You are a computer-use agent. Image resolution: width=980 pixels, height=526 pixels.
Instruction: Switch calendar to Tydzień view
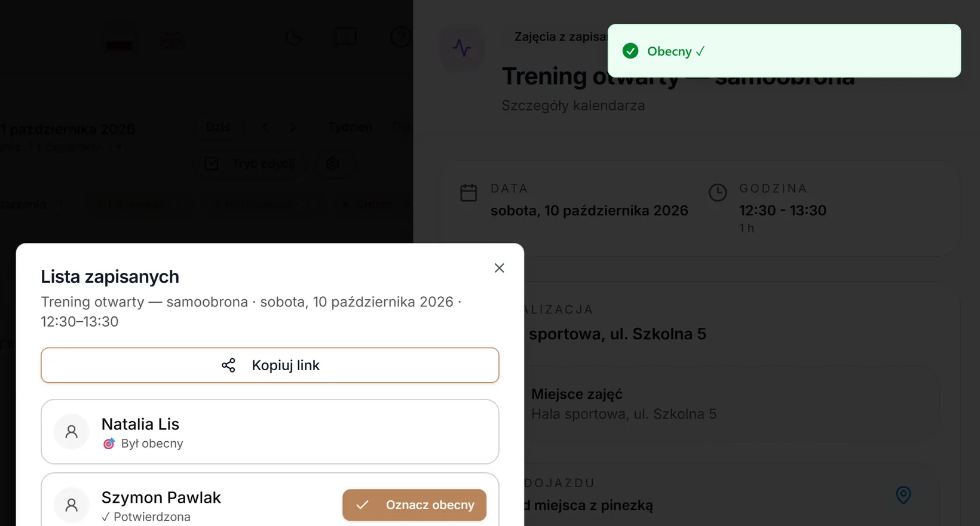point(350,127)
